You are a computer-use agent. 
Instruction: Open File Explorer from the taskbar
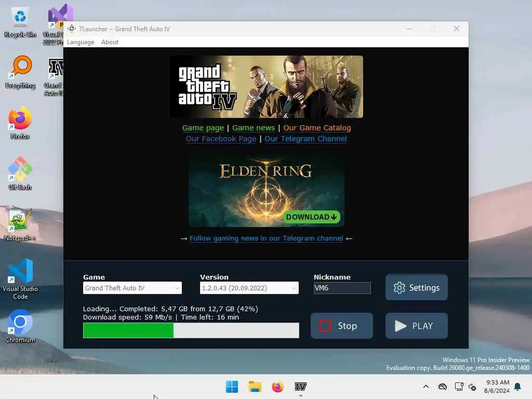point(255,387)
